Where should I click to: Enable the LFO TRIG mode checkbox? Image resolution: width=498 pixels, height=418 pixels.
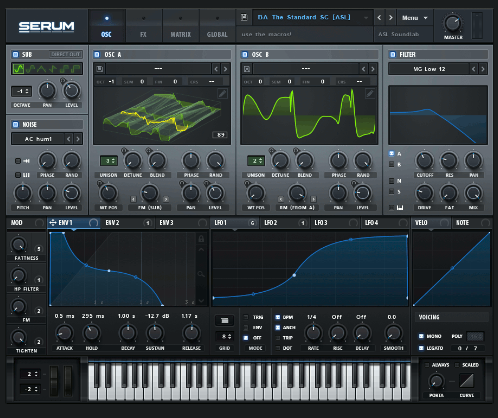pyautogui.click(x=246, y=317)
